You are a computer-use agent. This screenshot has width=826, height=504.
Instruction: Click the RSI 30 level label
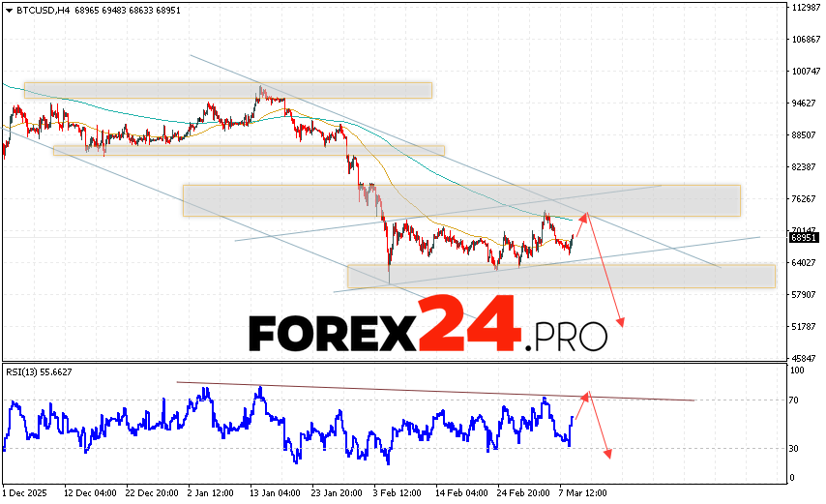click(797, 448)
